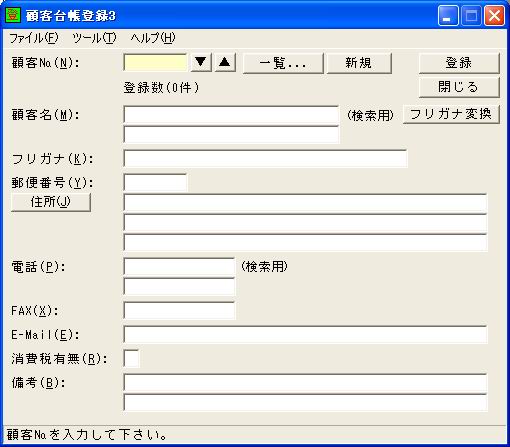Click the 新規 button
The height and width of the screenshot is (447, 510).
pyautogui.click(x=359, y=63)
